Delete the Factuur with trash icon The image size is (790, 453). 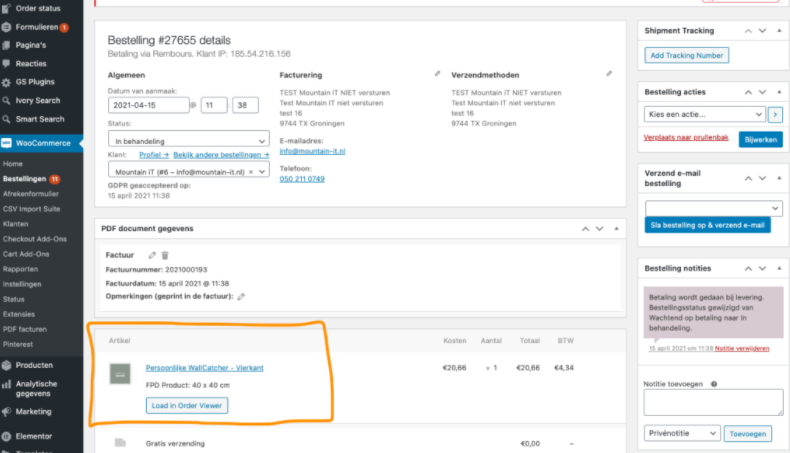[165, 255]
